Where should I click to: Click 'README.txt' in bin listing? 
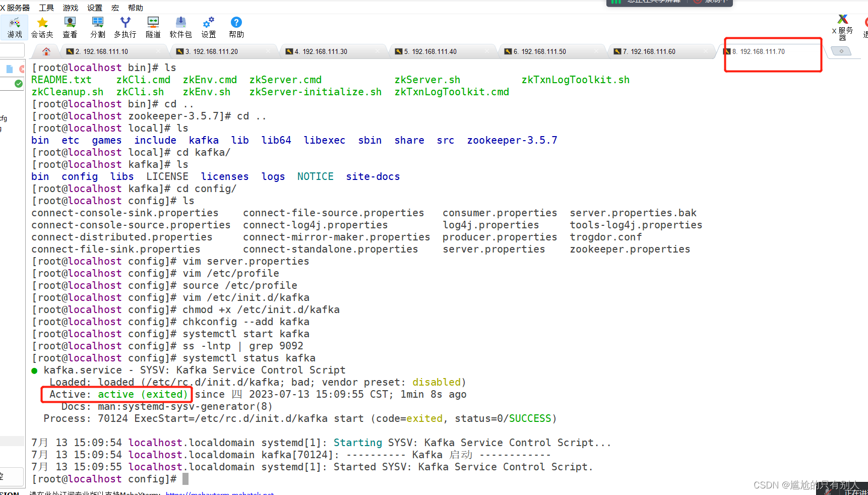pos(61,80)
